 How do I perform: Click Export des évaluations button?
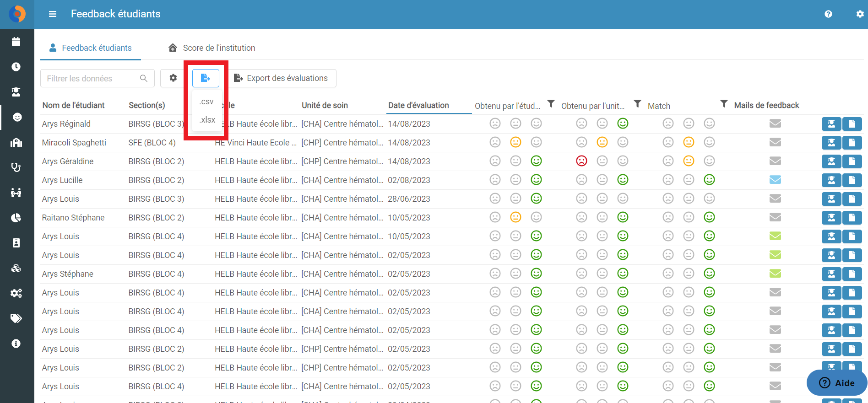click(x=282, y=78)
